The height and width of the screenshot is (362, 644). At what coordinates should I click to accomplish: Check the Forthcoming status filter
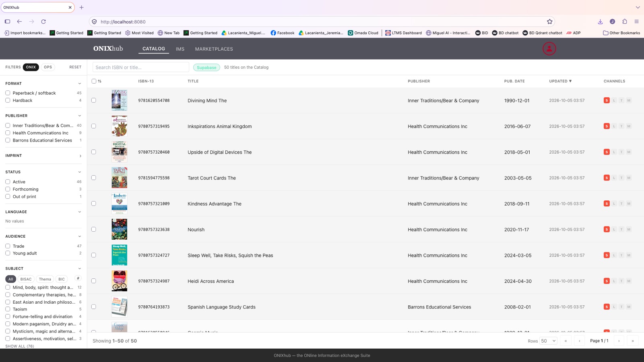[x=8, y=189]
